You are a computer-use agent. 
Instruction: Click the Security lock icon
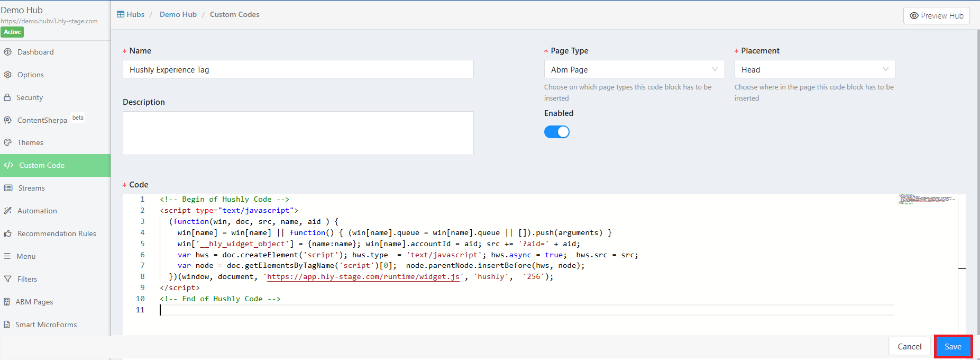point(7,97)
